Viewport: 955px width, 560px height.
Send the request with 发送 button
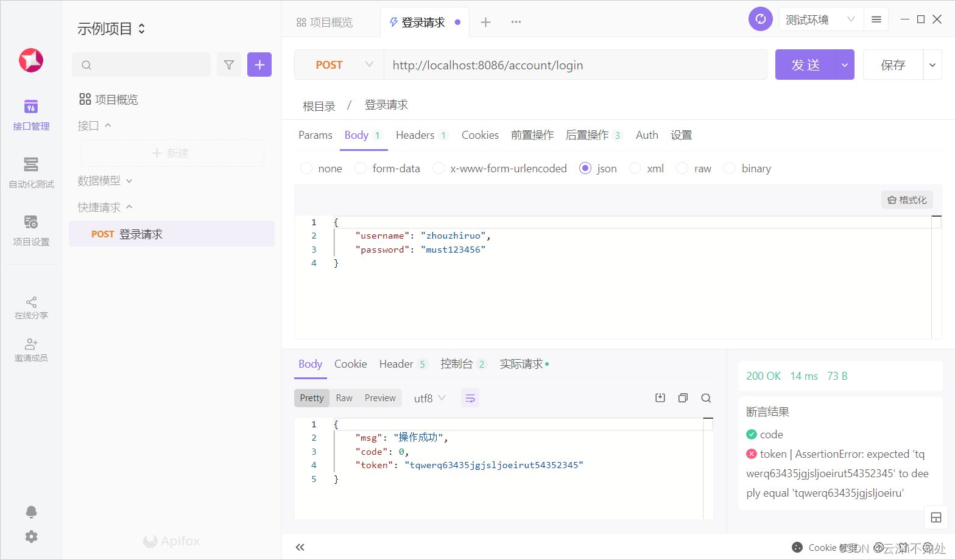[x=806, y=65]
